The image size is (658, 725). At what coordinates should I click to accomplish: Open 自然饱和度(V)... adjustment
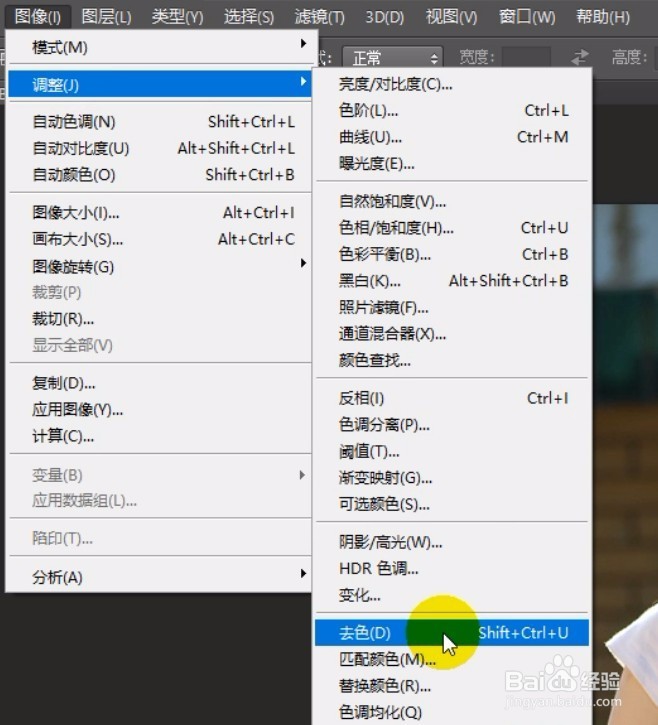(452, 201)
